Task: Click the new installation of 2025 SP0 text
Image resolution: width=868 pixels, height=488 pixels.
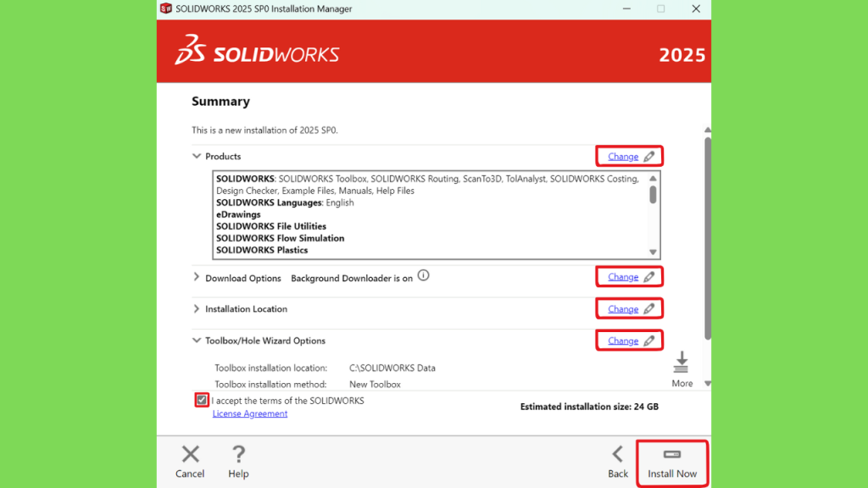Action: (x=264, y=130)
